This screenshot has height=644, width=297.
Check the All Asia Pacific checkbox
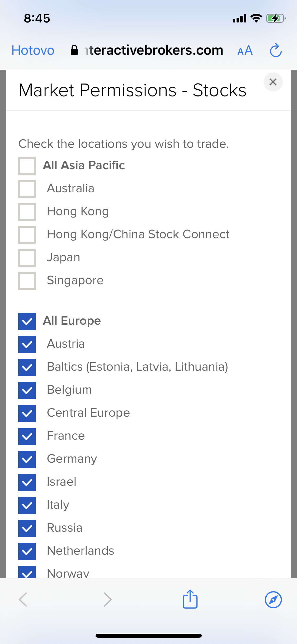(x=27, y=166)
